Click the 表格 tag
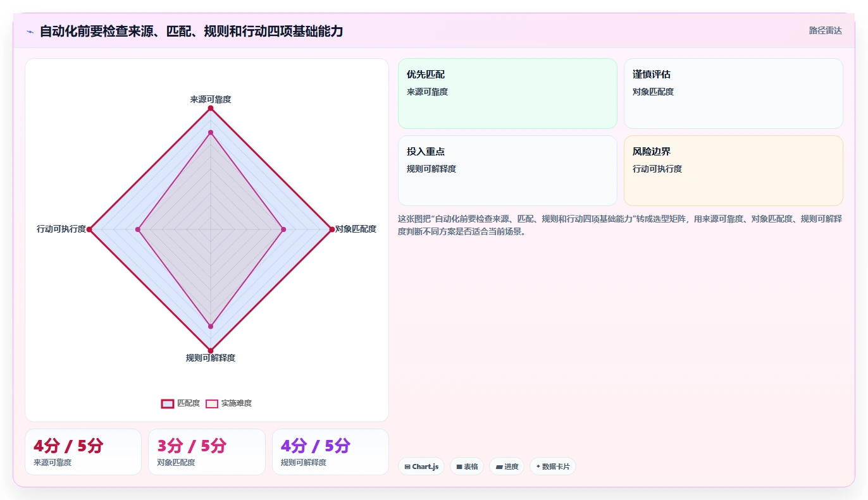 pyautogui.click(x=467, y=466)
